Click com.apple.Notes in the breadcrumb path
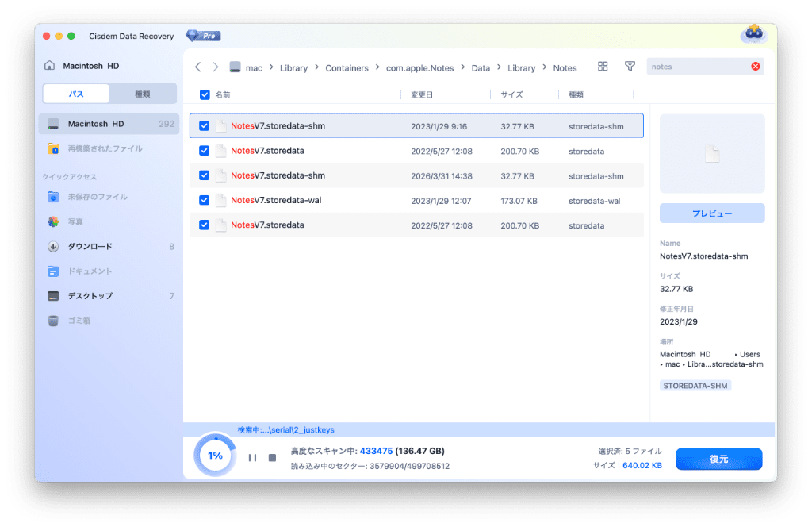 (419, 68)
